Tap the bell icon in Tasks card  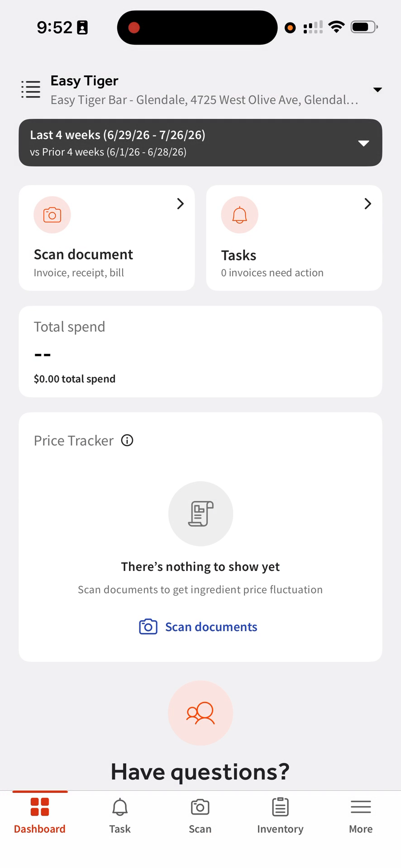point(239,215)
